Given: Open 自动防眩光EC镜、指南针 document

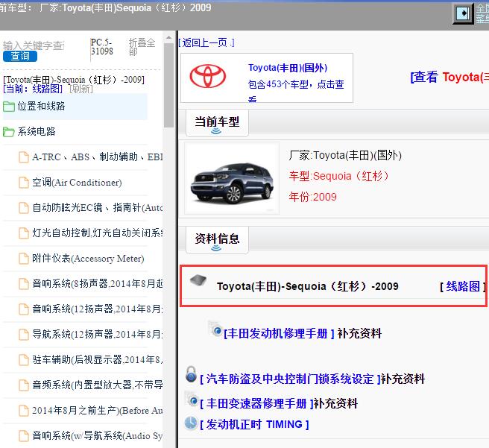Looking at the screenshot, I should point(98,207).
